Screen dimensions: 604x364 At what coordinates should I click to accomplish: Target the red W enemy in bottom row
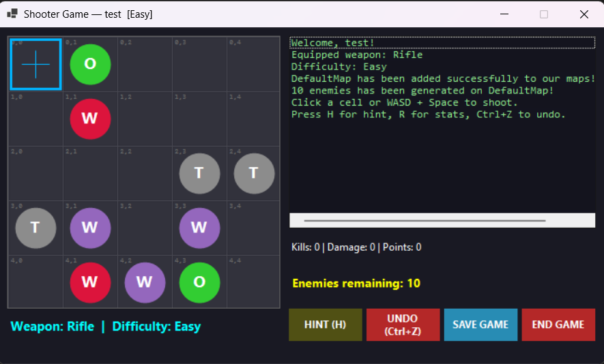(90, 282)
